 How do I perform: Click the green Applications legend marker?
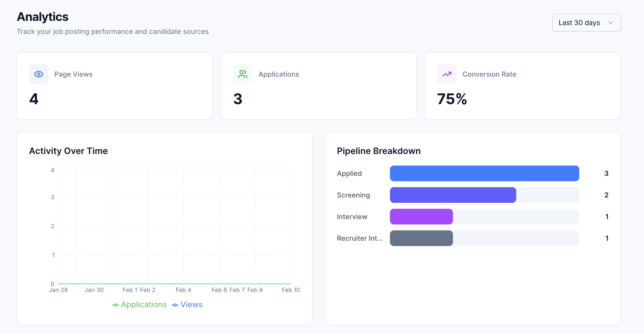point(115,305)
